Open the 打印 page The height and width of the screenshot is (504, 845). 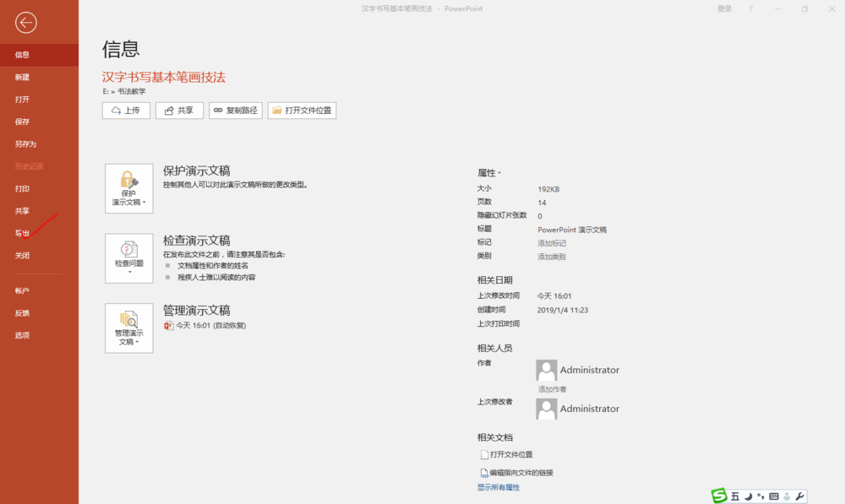(39, 189)
